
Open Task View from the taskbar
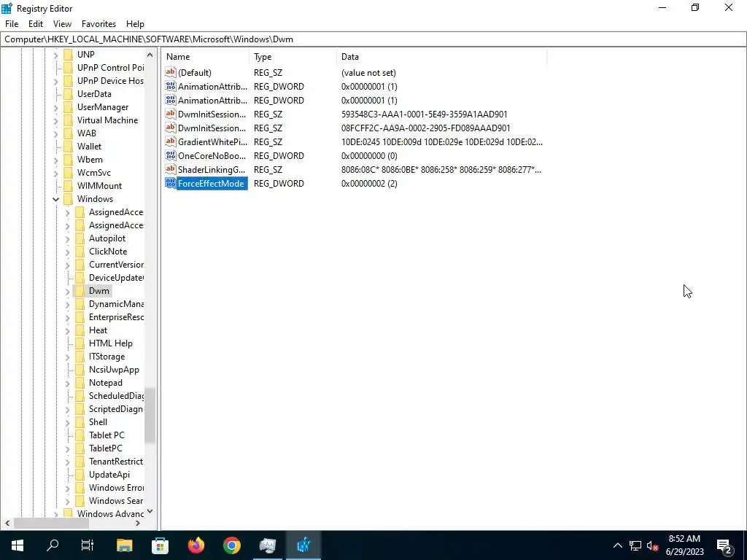[x=88, y=545]
